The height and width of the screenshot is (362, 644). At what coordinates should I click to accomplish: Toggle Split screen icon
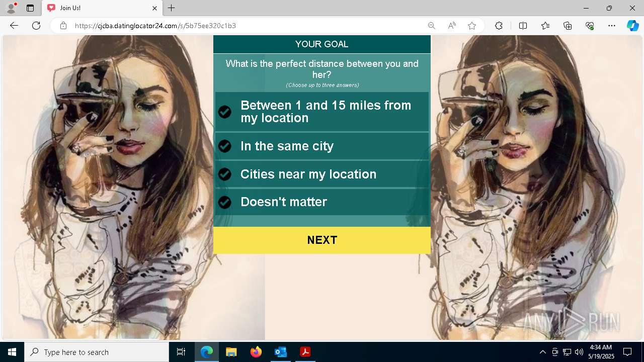click(x=523, y=26)
